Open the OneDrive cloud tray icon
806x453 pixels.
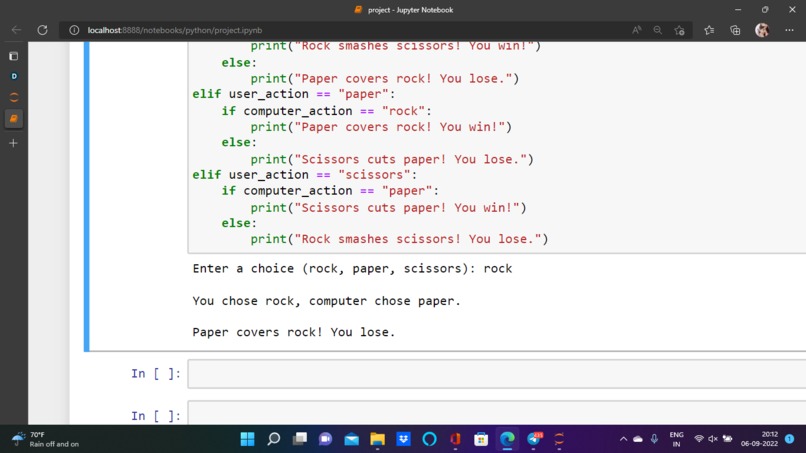pyautogui.click(x=638, y=439)
